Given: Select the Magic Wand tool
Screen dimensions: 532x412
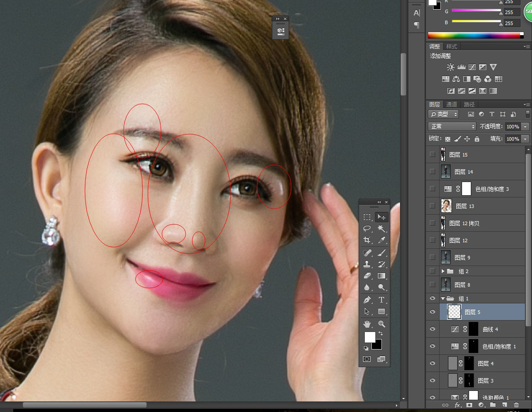Looking at the screenshot, I should click(x=382, y=229).
